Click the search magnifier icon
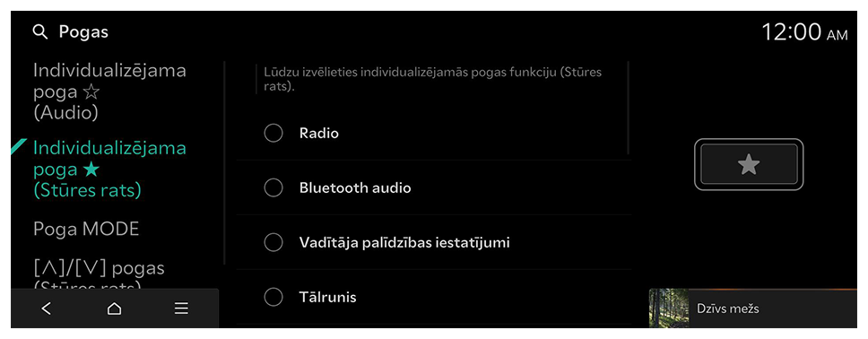 point(40,32)
